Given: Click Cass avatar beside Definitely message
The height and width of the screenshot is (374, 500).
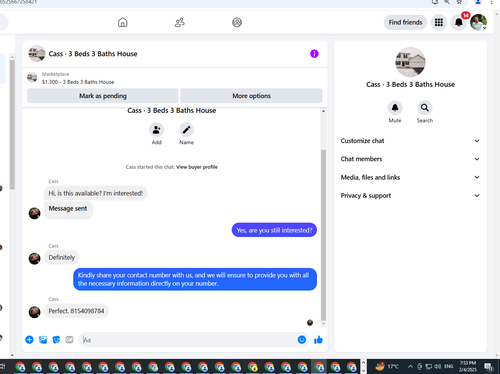Looking at the screenshot, I should click(34, 258).
